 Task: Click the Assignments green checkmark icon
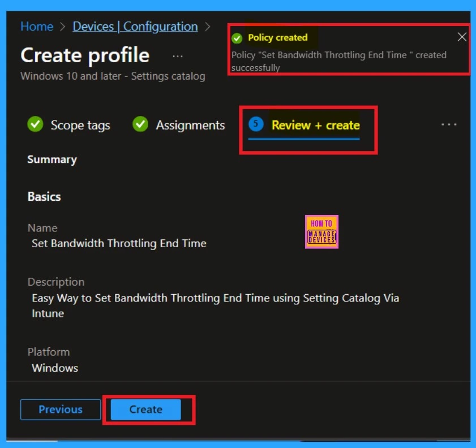(140, 124)
